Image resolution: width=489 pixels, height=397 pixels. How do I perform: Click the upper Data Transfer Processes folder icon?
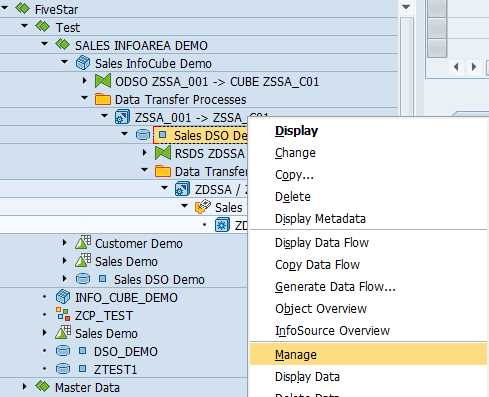[103, 99]
